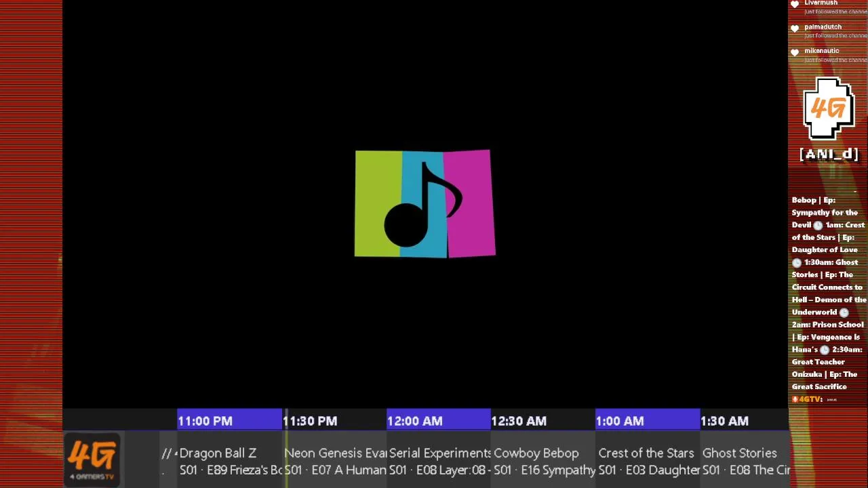
Task: Click 'Daughter of Love' in sidebar schedule
Action: pos(825,250)
